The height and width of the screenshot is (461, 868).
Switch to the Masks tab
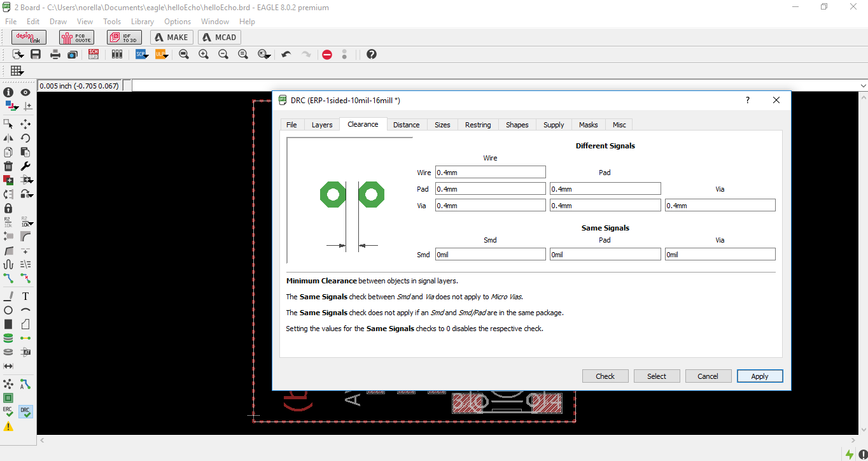pos(589,125)
